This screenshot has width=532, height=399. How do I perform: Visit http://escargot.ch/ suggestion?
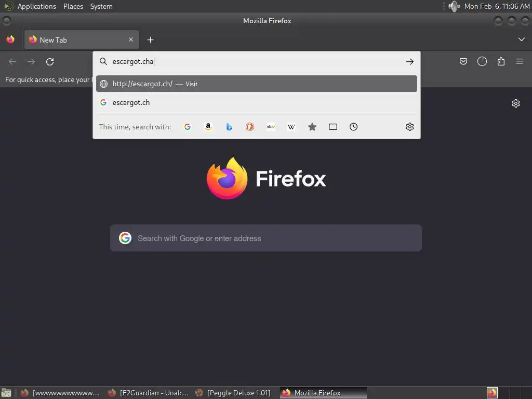coord(257,84)
